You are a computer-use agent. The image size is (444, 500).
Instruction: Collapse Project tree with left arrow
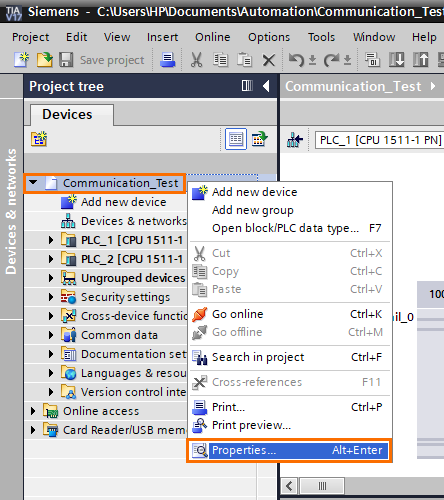[266, 86]
